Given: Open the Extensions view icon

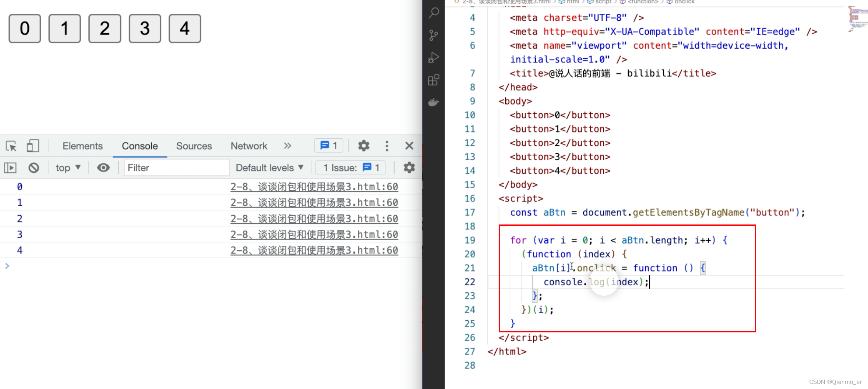Looking at the screenshot, I should tap(434, 80).
